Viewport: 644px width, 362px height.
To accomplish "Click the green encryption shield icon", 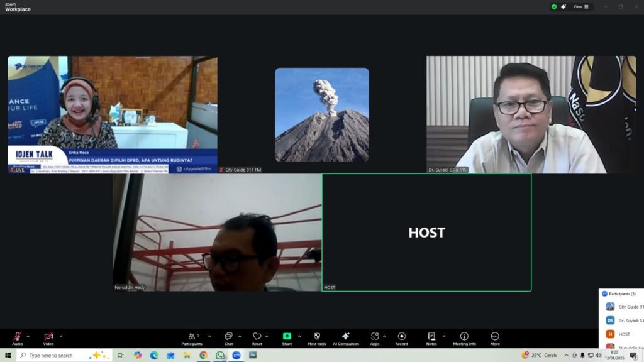I will click(x=553, y=7).
